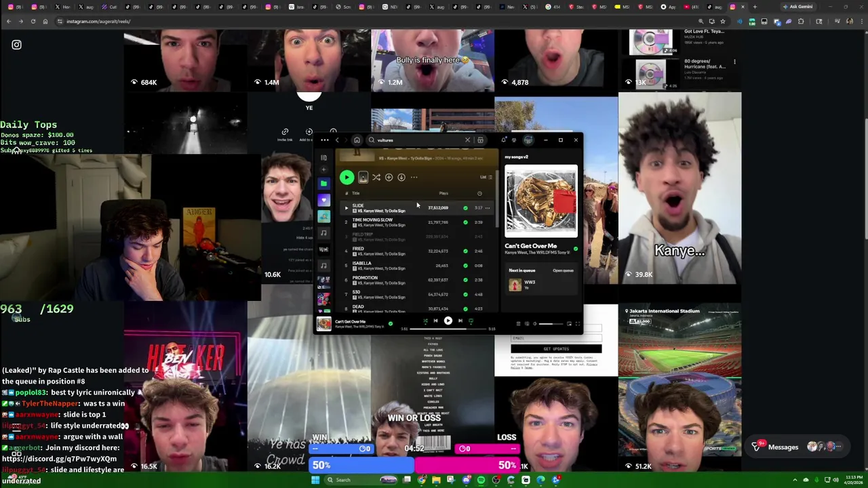Open the reel with 1.4M views
This screenshot has width=868, height=488.
[x=309, y=60]
